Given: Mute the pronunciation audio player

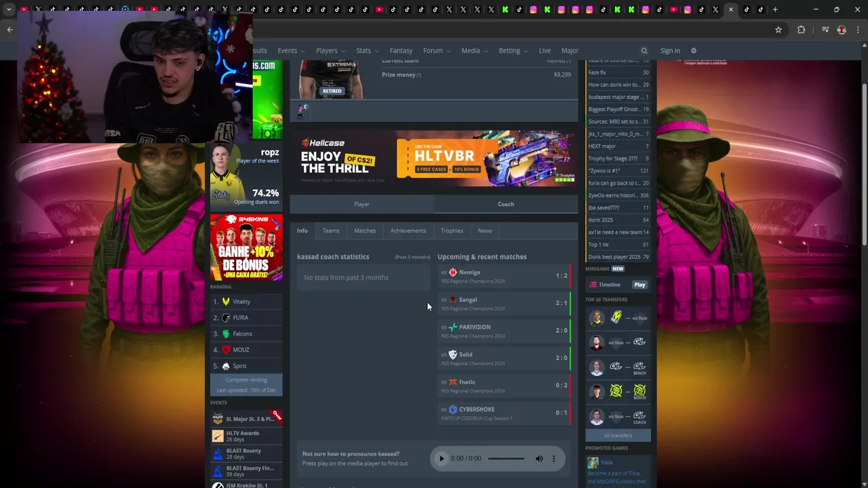Looking at the screenshot, I should [539, 458].
